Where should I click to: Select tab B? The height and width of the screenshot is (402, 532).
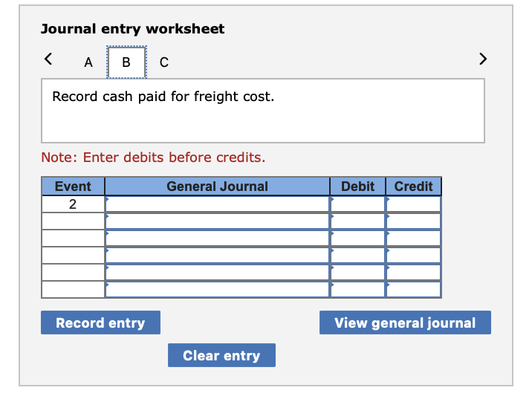[x=126, y=62]
